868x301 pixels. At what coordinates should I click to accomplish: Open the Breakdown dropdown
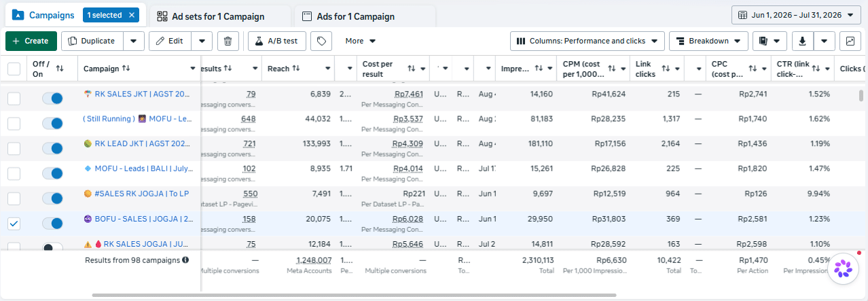pyautogui.click(x=708, y=41)
